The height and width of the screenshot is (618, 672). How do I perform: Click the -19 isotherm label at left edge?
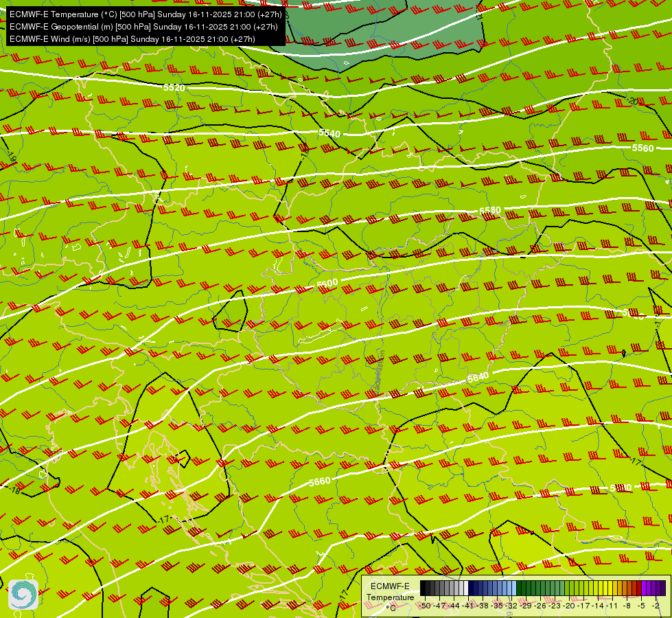click(12, 156)
